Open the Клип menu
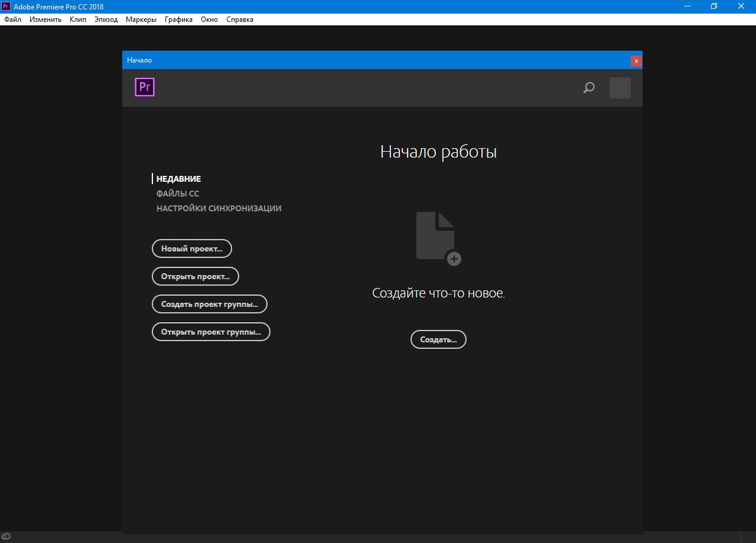This screenshot has height=543, width=756. tap(78, 19)
